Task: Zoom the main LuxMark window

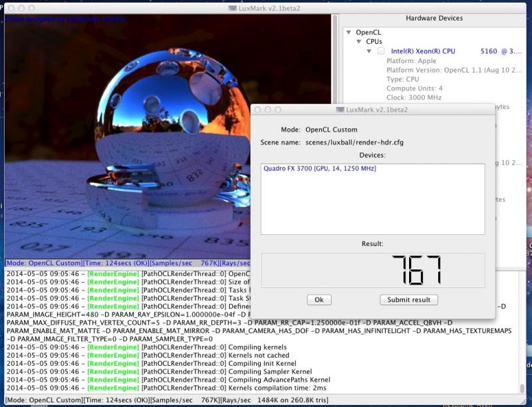Action: click(x=33, y=7)
